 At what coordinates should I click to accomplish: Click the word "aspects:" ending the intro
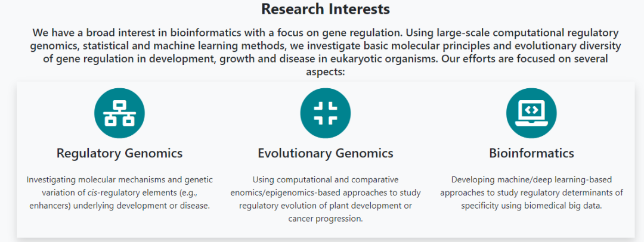pos(325,72)
